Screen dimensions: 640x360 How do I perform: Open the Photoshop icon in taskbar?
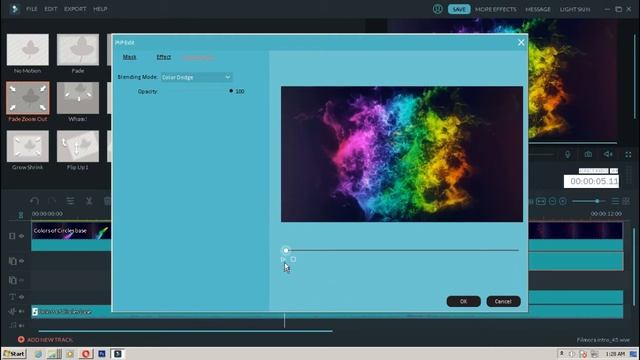(102, 354)
